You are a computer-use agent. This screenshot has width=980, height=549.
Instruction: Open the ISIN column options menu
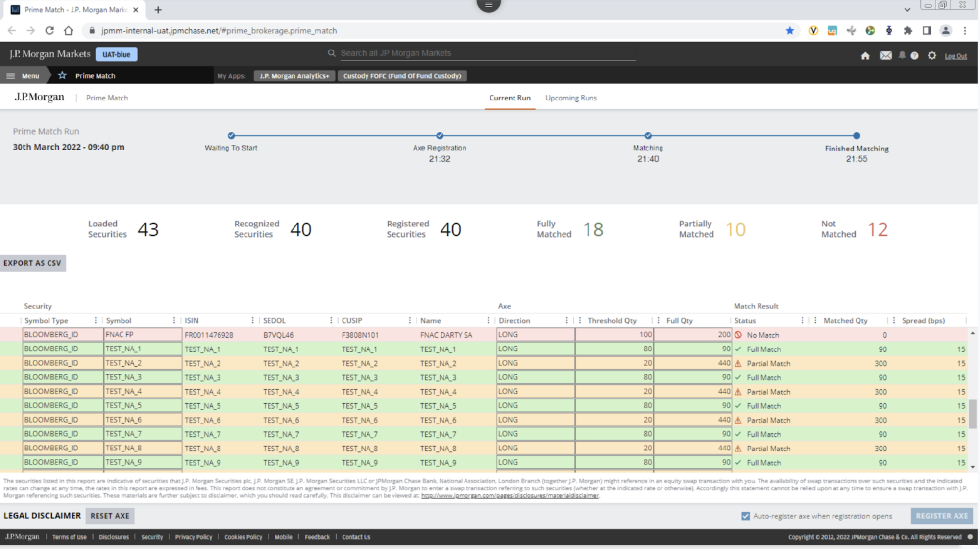pos(252,320)
